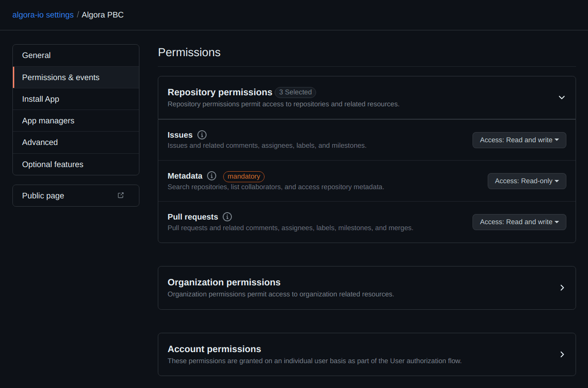Open the Issues access dropdown

(519, 140)
